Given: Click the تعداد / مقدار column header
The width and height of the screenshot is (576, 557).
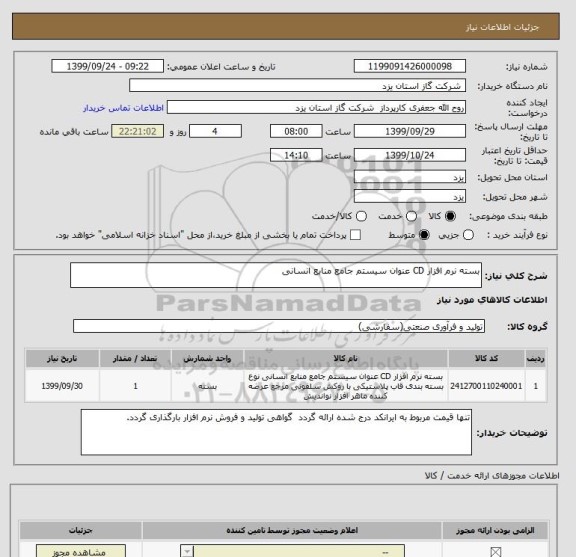Looking at the screenshot, I should pos(135,359).
